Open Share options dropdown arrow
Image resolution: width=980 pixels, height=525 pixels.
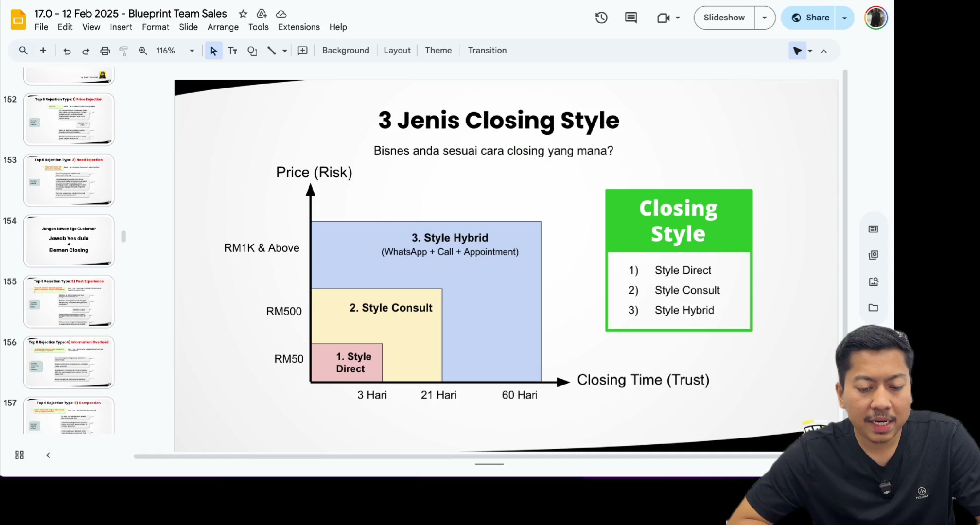[x=844, y=18]
